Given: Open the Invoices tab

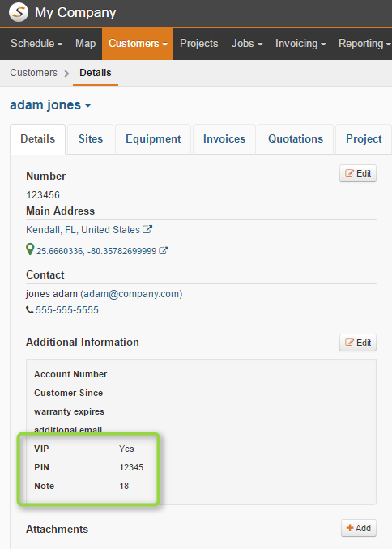Looking at the screenshot, I should (x=224, y=139).
